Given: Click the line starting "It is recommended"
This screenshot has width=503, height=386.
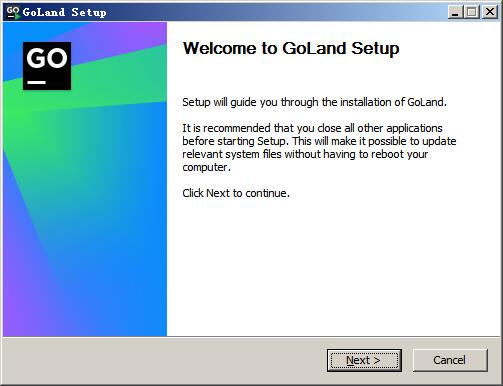Looking at the screenshot, I should point(312,128).
